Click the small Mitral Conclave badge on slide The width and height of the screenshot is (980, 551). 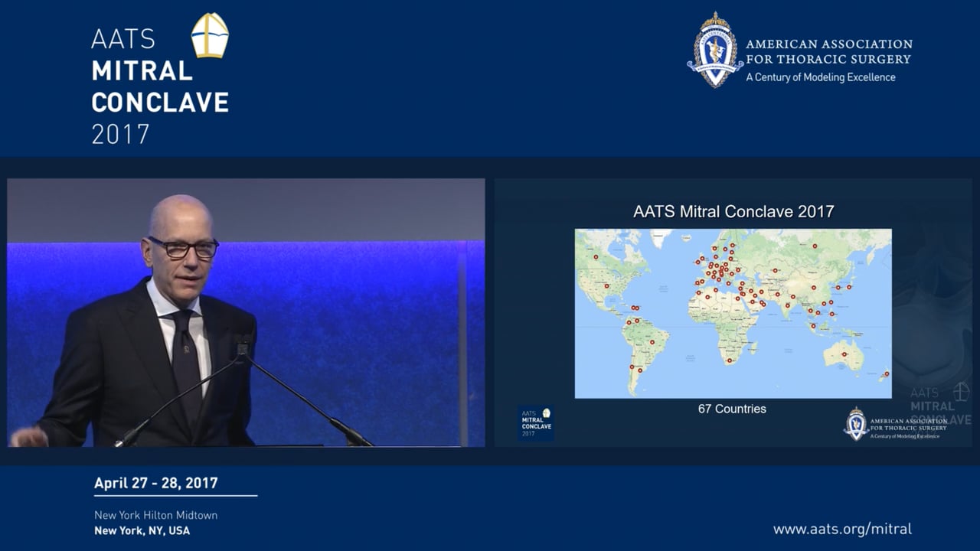(x=536, y=423)
